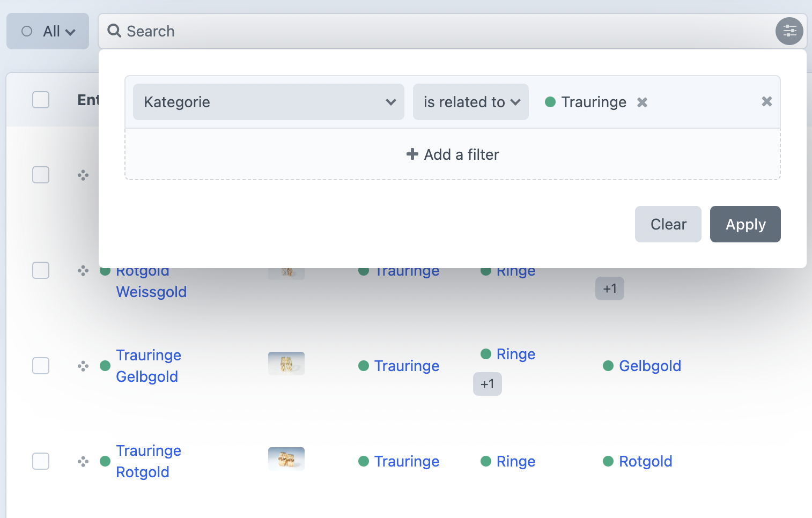Apply the current filters
812x518 pixels.
point(745,224)
